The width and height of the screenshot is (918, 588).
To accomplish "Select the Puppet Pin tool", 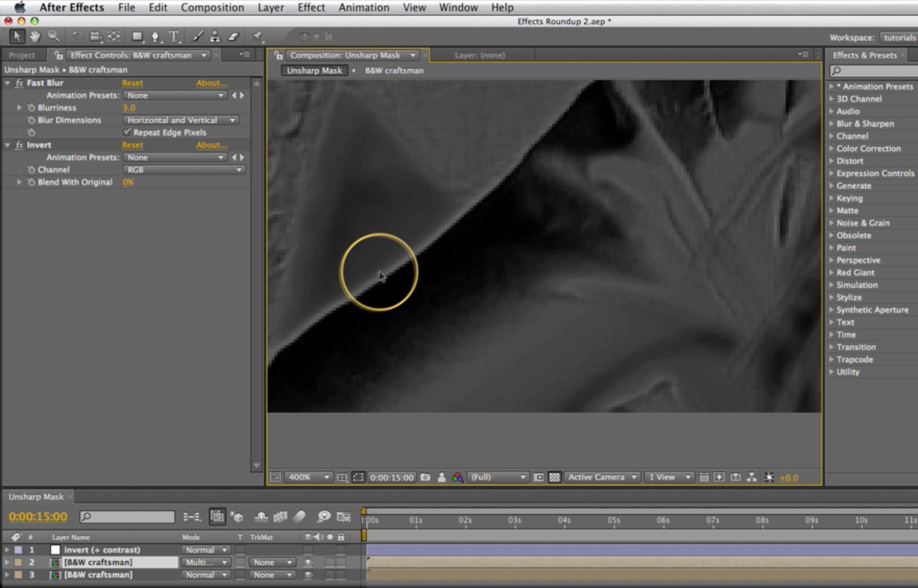I will click(x=257, y=36).
